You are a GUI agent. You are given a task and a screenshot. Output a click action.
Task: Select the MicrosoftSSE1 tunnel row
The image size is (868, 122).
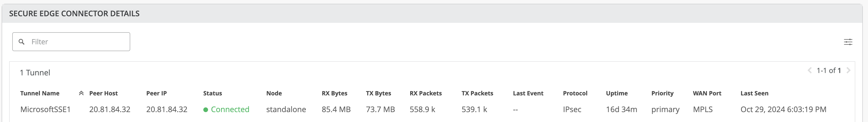pyautogui.click(x=45, y=110)
